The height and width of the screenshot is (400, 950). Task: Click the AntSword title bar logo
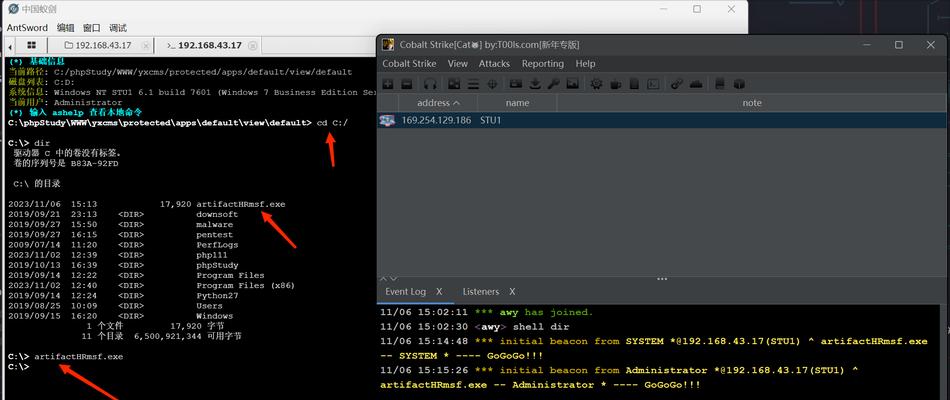[x=13, y=8]
